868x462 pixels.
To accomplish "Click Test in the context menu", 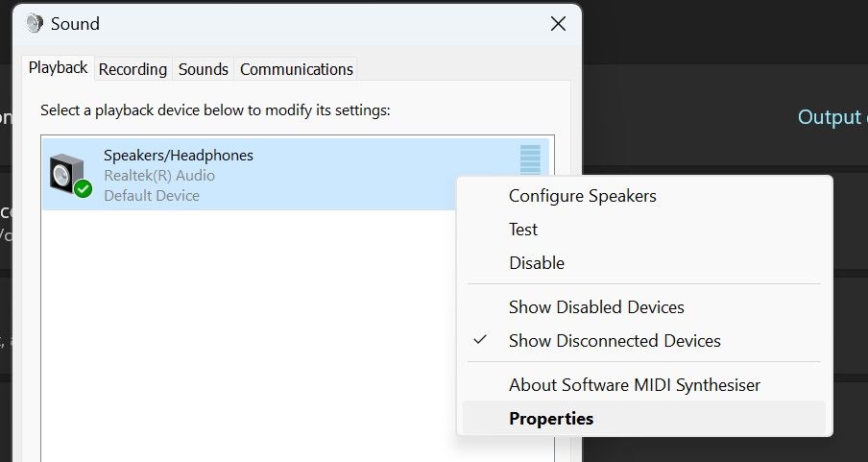I will (x=523, y=230).
